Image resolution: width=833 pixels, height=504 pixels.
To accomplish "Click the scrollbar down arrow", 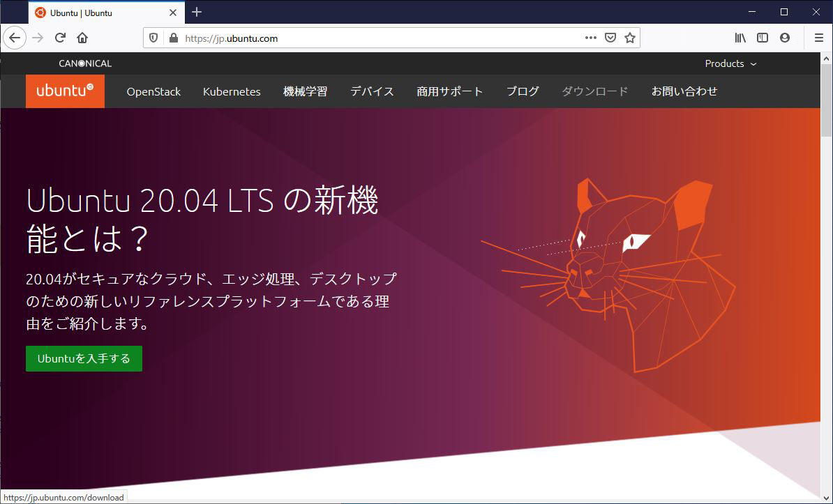I will pos(826,497).
